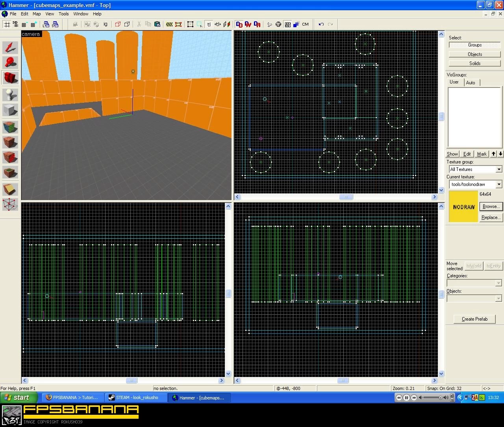
Task: Select the Apply Decals tool
Action: [10, 157]
